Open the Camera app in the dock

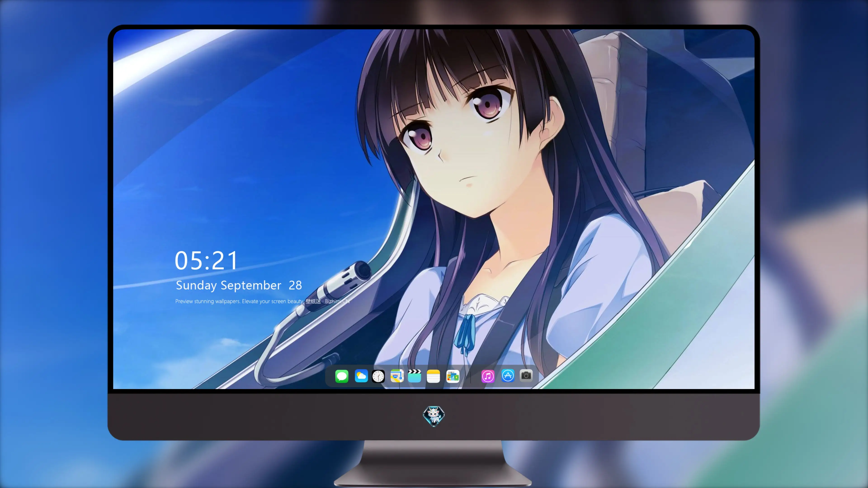point(526,375)
